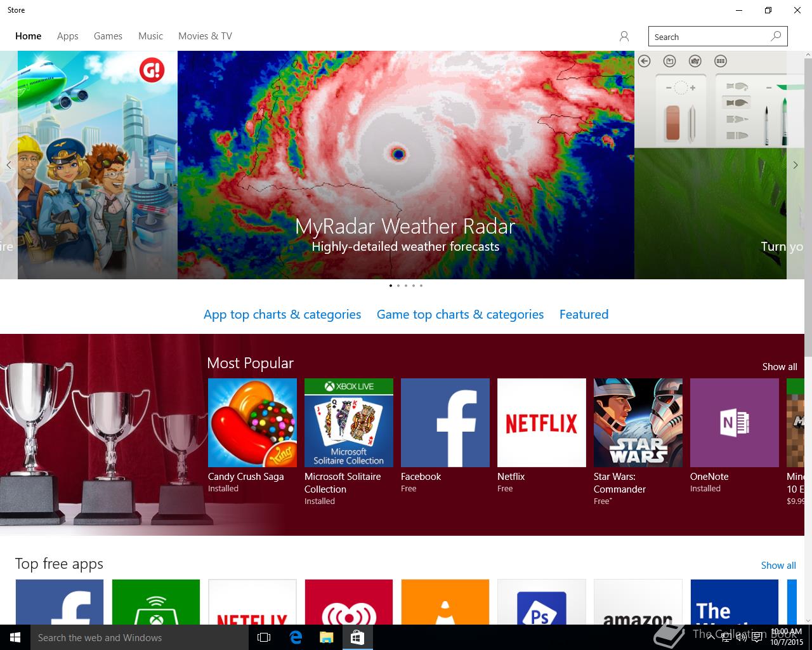Show next featured banner with right arrow
Viewport: 812px width, 650px height.
[796, 165]
